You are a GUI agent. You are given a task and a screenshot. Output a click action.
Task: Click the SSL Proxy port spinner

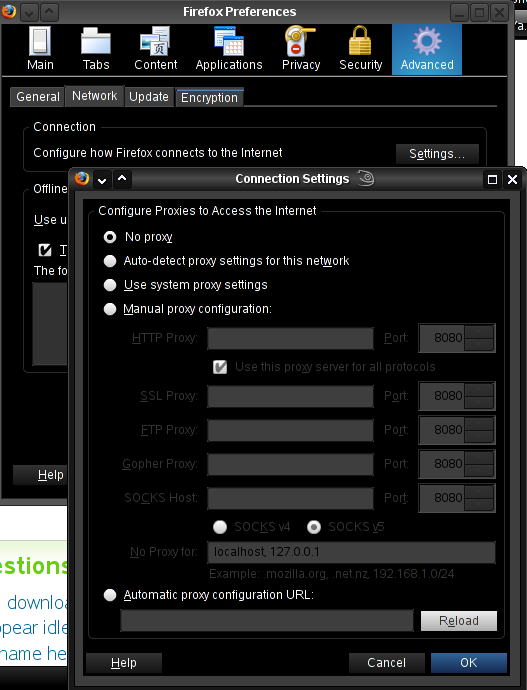479,396
